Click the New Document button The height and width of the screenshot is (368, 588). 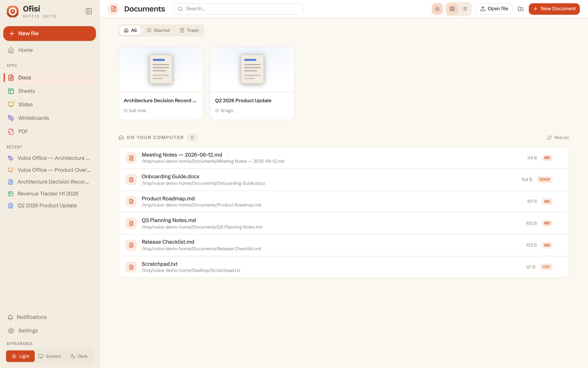point(554,9)
